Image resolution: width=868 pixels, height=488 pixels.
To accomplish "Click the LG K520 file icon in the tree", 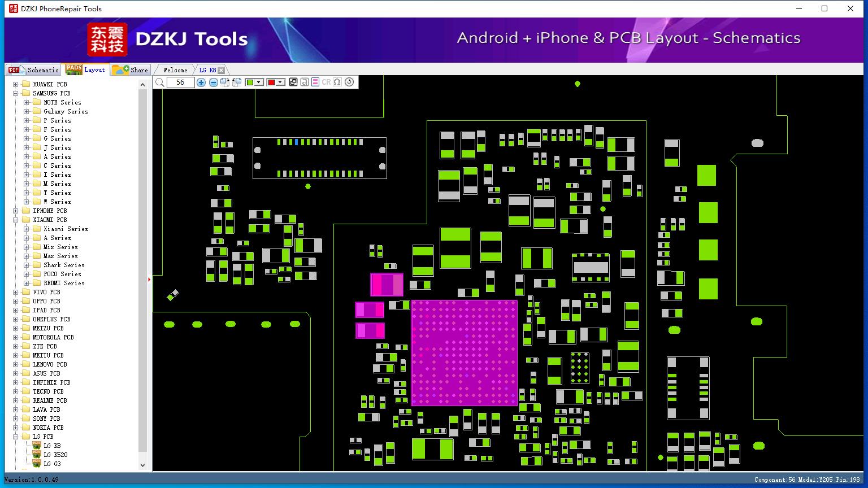I will pos(37,455).
